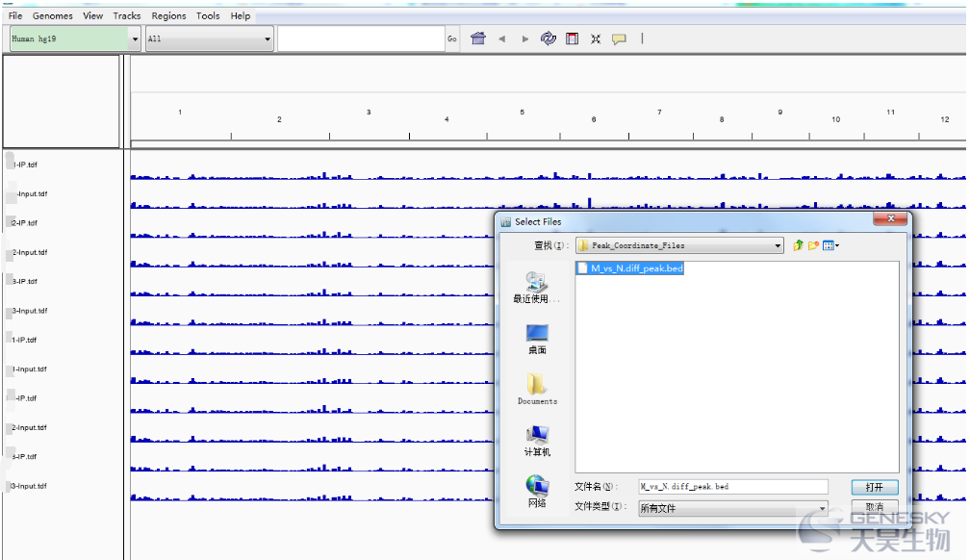Close the Select Files dialog

point(891,218)
